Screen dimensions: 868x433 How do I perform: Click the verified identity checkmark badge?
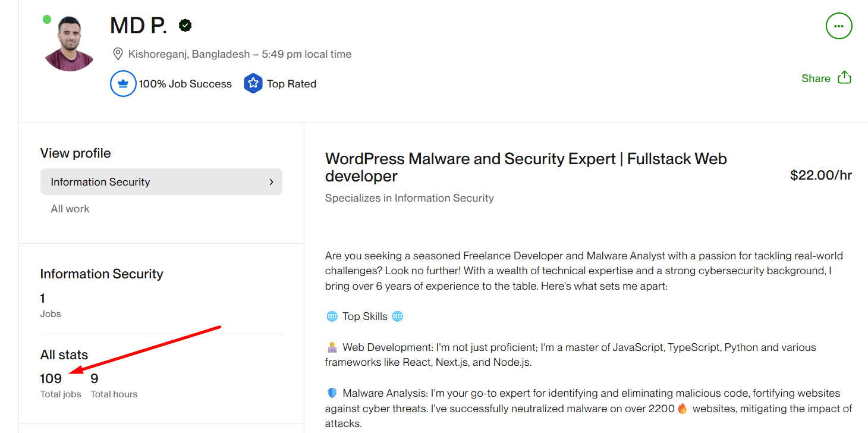[x=185, y=26]
